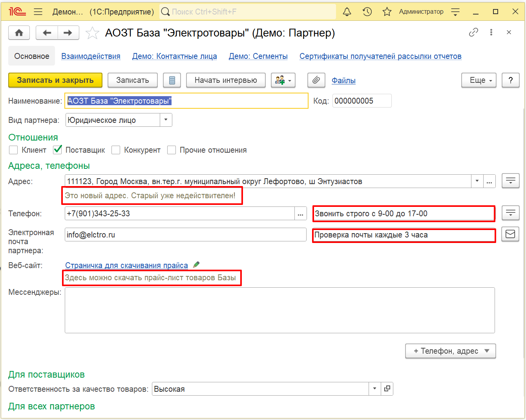Screen dimensions: 526x420
Task: Open the form's three-dot options menu
Action: (x=491, y=32)
